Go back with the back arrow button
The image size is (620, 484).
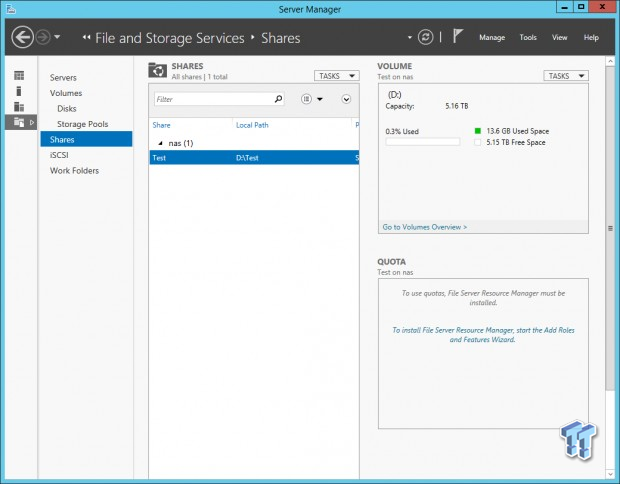click(22, 37)
